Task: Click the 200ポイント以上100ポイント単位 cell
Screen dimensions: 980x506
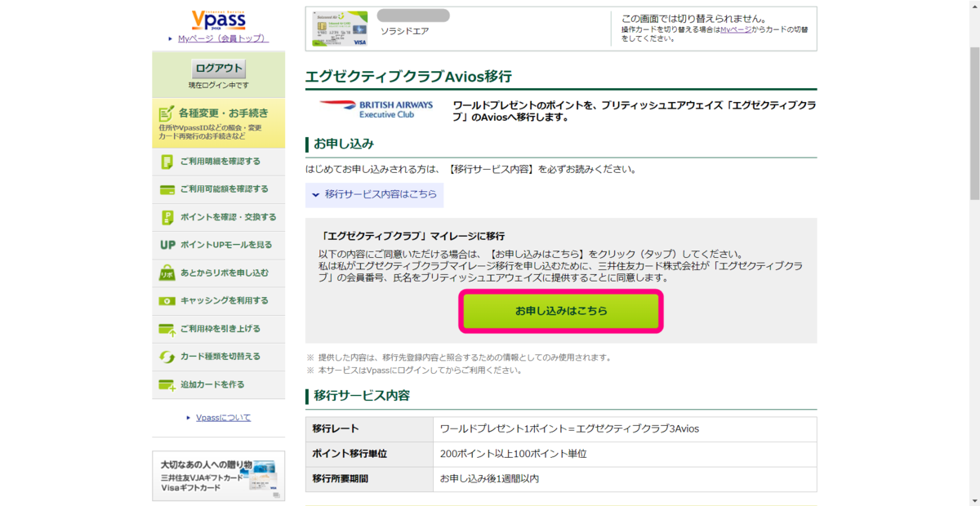Action: pos(625,454)
